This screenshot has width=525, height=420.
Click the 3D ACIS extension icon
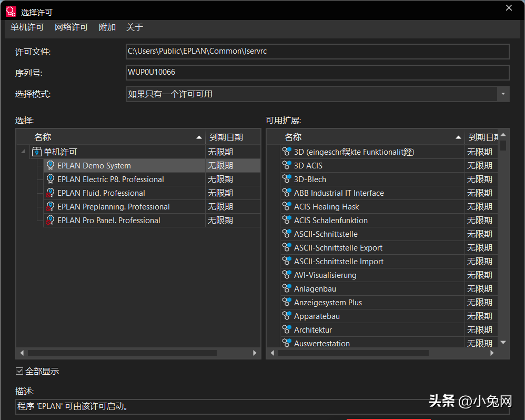tap(287, 165)
